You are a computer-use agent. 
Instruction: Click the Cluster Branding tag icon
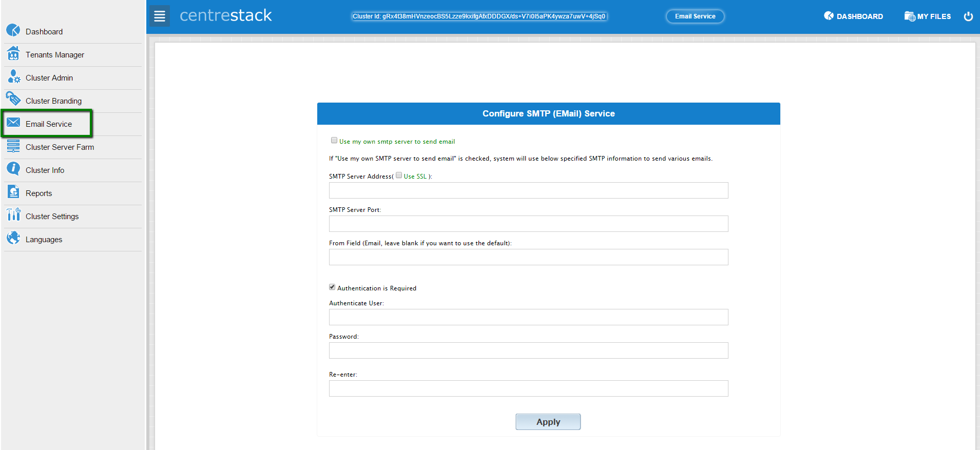click(13, 99)
